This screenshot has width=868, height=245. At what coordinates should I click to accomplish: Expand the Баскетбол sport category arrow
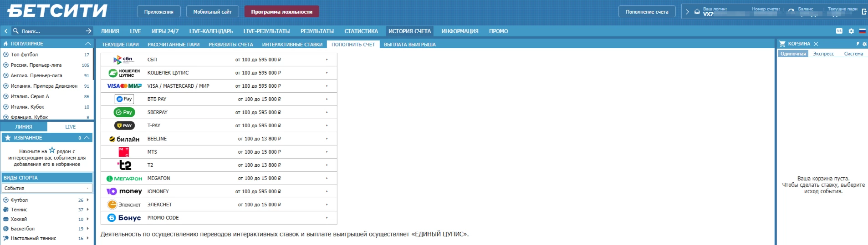tap(87, 229)
